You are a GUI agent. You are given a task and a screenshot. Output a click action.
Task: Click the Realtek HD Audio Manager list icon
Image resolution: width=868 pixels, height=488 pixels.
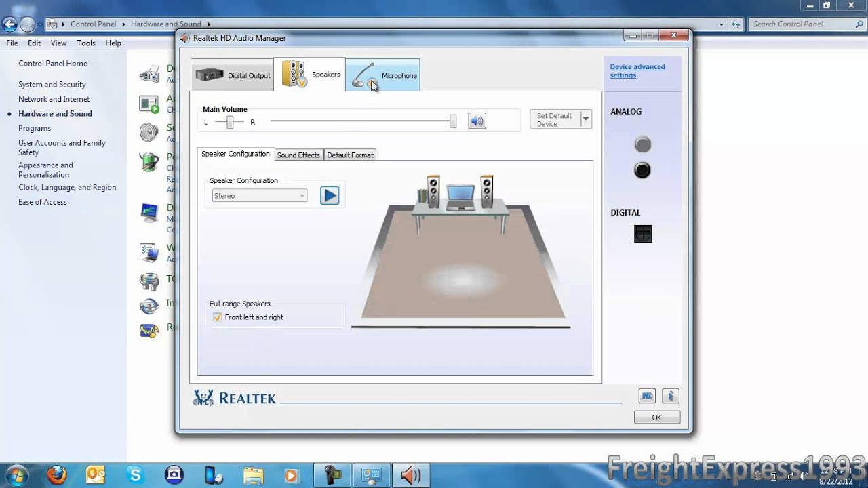click(149, 330)
